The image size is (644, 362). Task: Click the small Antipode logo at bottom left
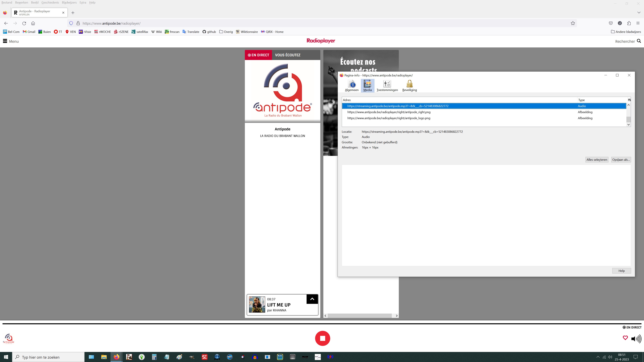(x=9, y=339)
